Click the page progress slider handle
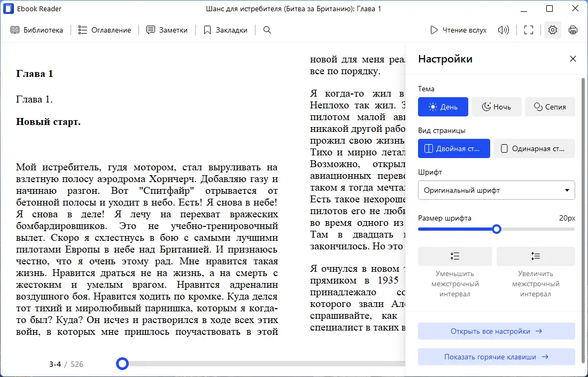Image resolution: width=588 pixels, height=377 pixels. (x=122, y=364)
